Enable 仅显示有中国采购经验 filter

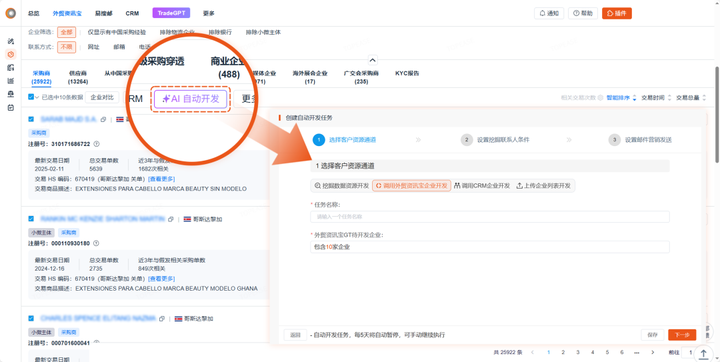[x=117, y=33]
